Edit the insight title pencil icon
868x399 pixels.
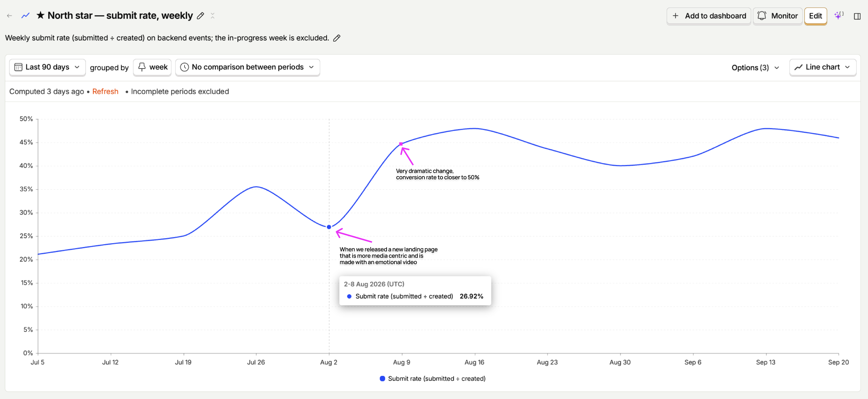point(201,16)
